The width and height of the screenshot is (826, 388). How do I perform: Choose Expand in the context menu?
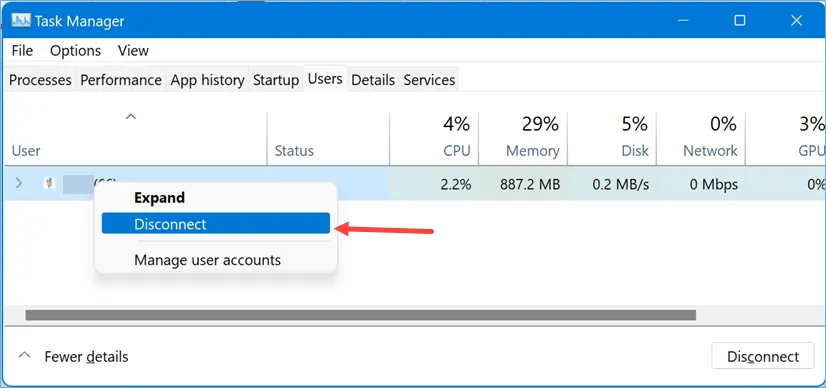[215, 198]
